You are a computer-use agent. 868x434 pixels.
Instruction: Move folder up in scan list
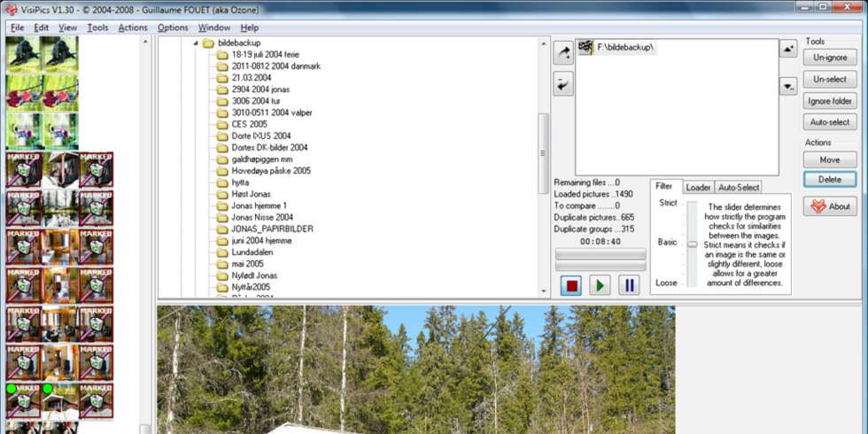(x=788, y=48)
